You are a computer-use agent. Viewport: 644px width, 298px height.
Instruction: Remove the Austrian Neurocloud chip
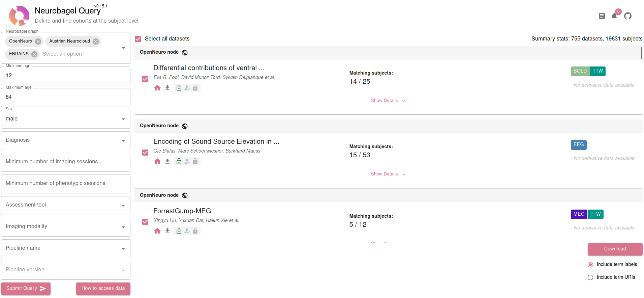(x=96, y=42)
